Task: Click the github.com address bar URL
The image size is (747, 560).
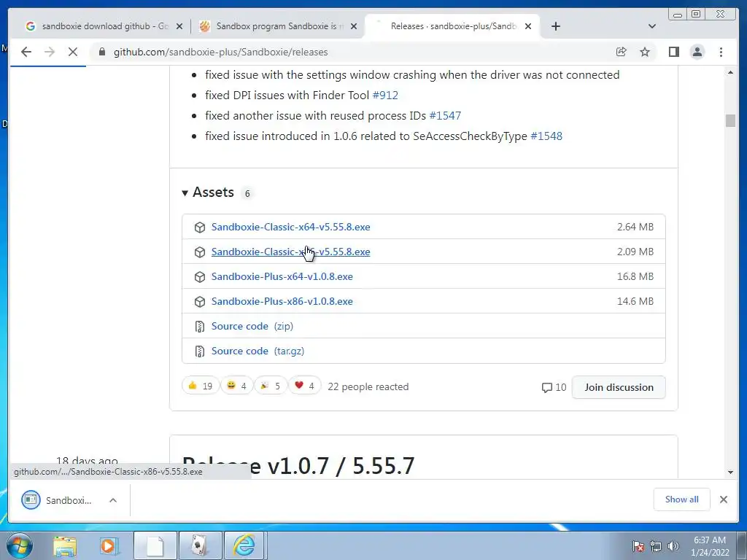Action: pyautogui.click(x=220, y=52)
